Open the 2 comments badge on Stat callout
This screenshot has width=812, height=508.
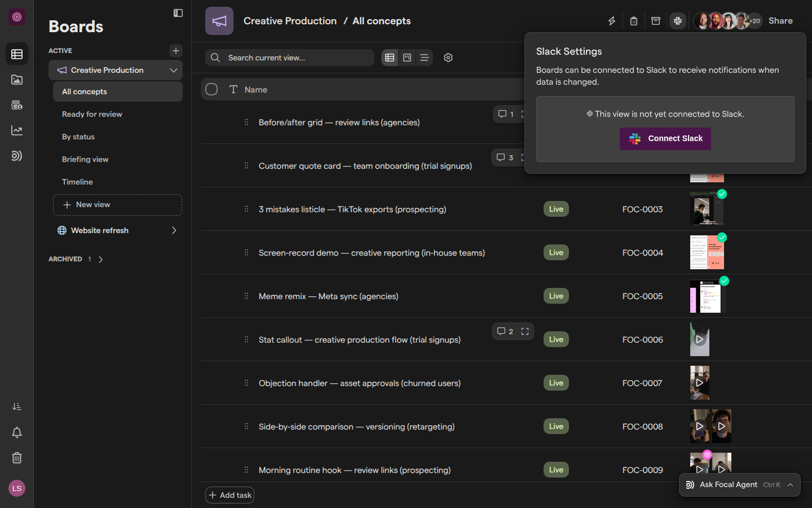(x=505, y=331)
